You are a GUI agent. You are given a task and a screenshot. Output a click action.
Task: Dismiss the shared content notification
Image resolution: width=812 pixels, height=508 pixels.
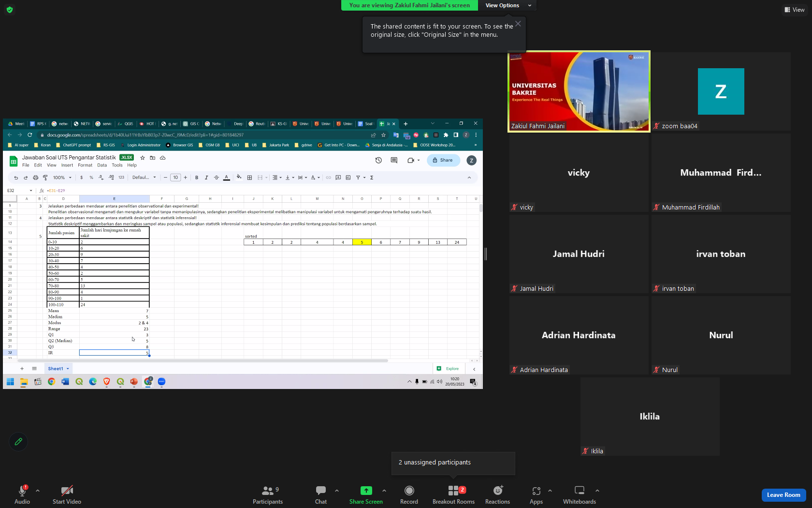[x=518, y=24]
